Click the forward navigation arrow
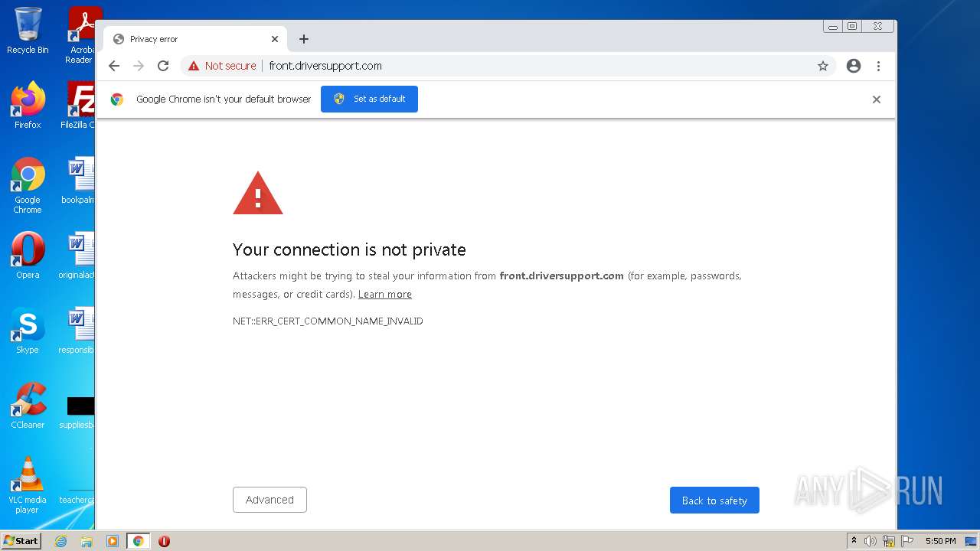Screen dimensions: 980x551 click(x=139, y=66)
